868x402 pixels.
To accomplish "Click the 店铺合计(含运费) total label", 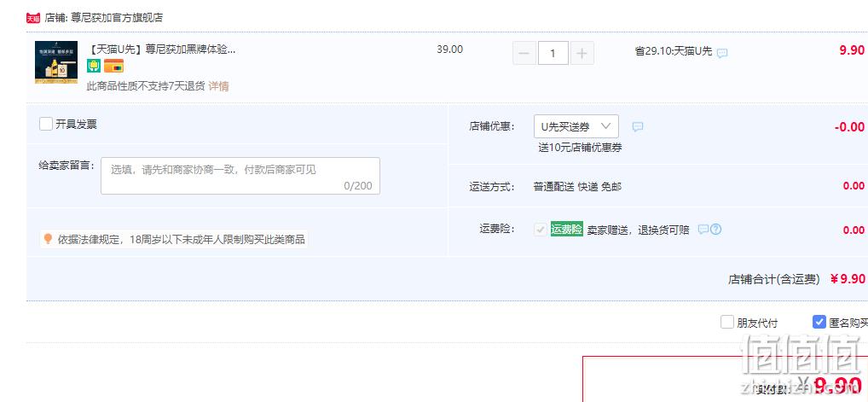I will [x=774, y=279].
